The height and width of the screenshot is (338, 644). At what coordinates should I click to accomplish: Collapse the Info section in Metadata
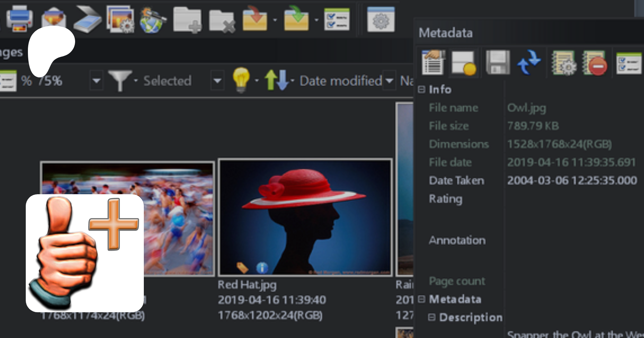click(422, 89)
